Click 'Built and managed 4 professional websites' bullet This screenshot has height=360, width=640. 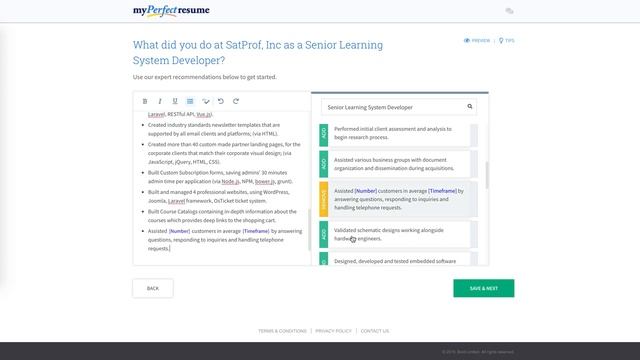219,196
